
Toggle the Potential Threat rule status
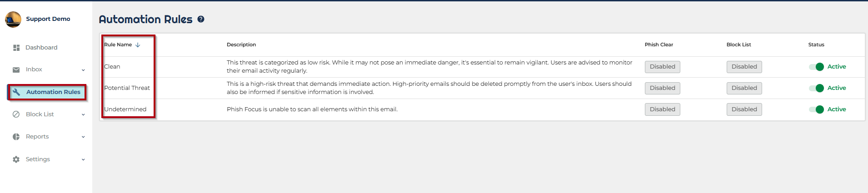click(x=817, y=88)
